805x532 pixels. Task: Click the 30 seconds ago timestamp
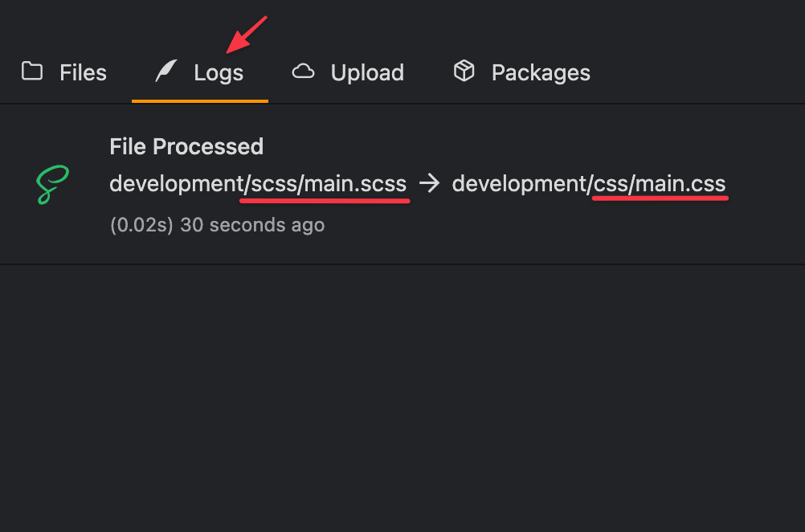(252, 225)
